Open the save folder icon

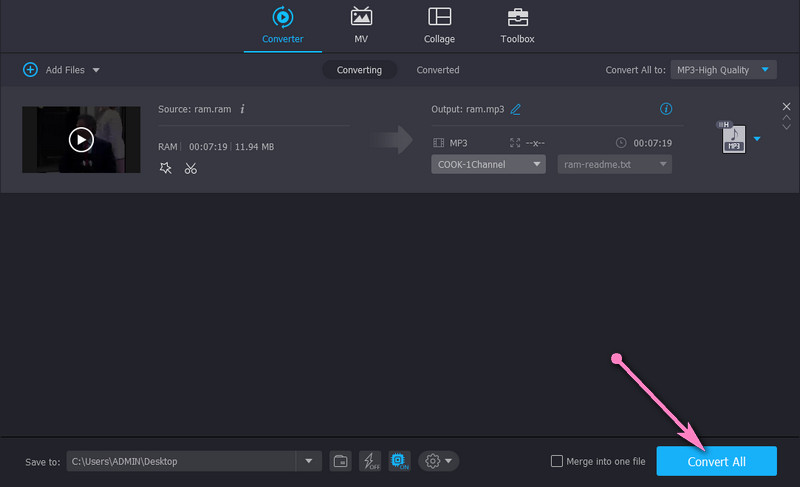(341, 461)
